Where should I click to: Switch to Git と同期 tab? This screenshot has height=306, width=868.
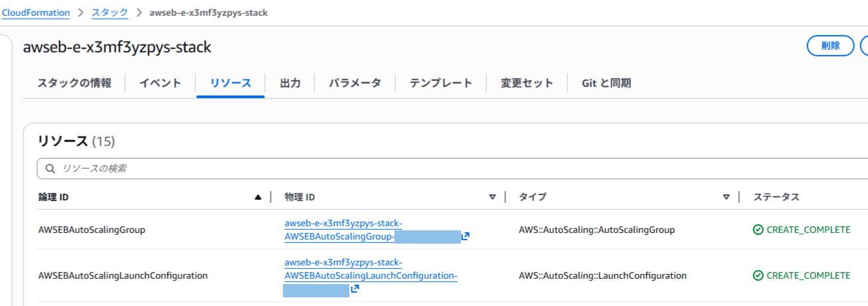pyautogui.click(x=606, y=83)
